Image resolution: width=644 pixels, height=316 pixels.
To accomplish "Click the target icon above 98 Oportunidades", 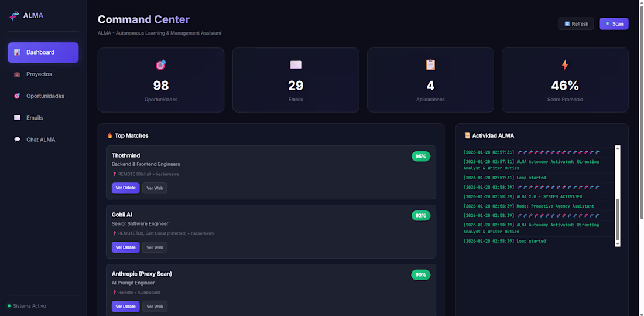I will (x=160, y=64).
